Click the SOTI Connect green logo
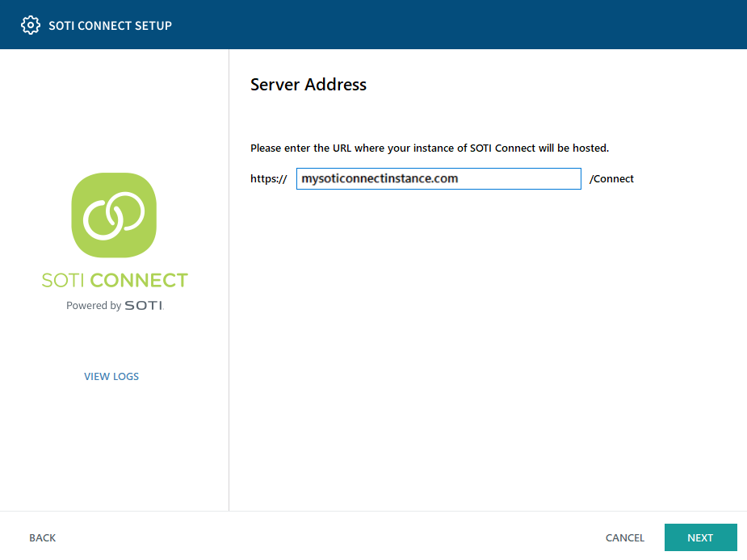The image size is (747, 560). click(114, 215)
